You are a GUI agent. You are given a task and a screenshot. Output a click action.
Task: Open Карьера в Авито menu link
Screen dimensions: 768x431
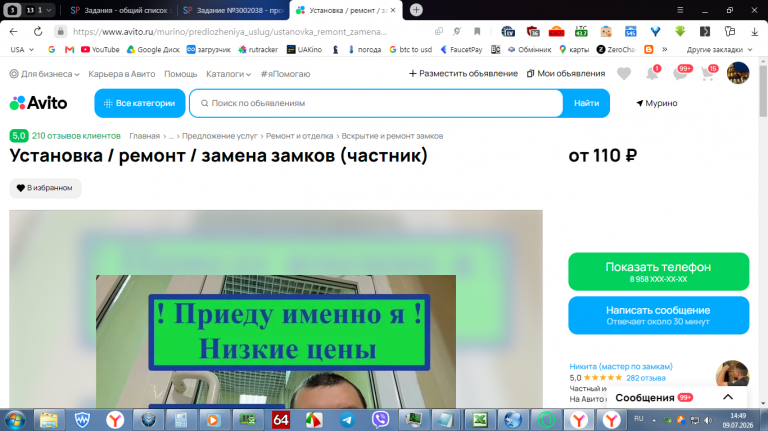click(x=121, y=74)
